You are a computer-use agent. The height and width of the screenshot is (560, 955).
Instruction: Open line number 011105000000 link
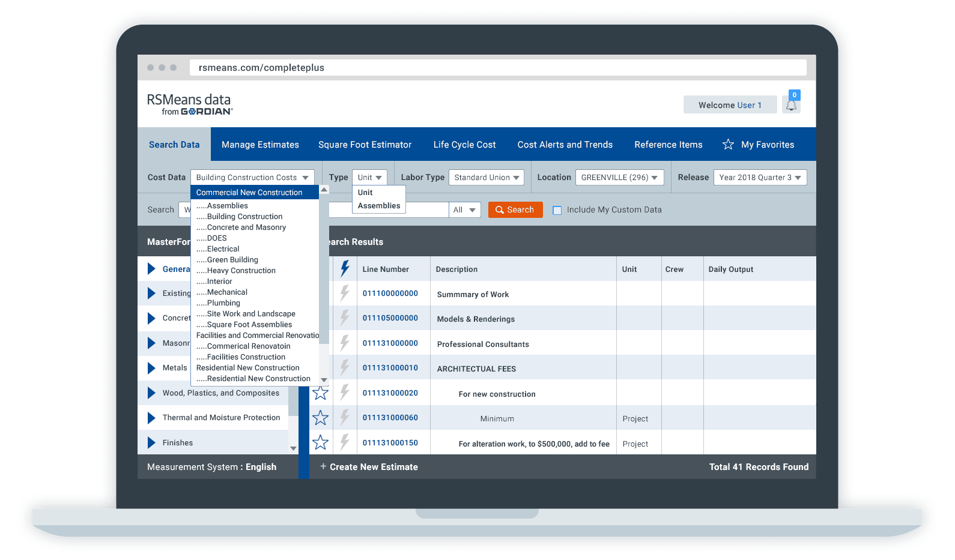point(390,318)
